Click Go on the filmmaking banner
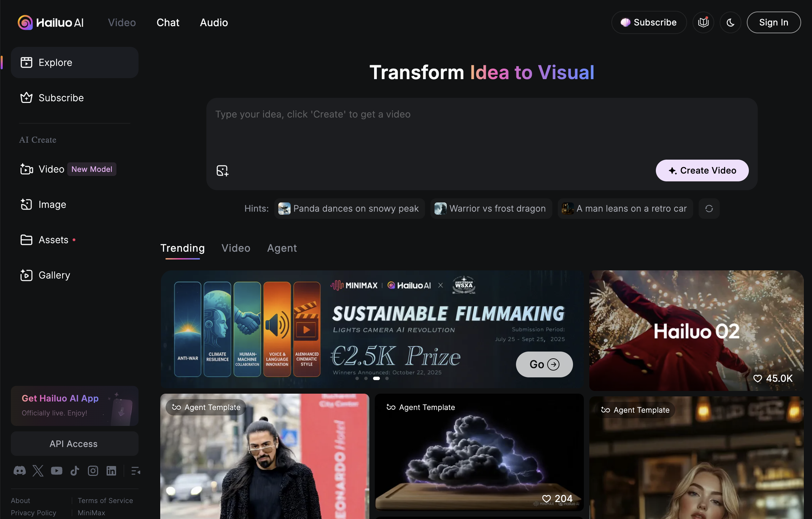 coord(544,364)
